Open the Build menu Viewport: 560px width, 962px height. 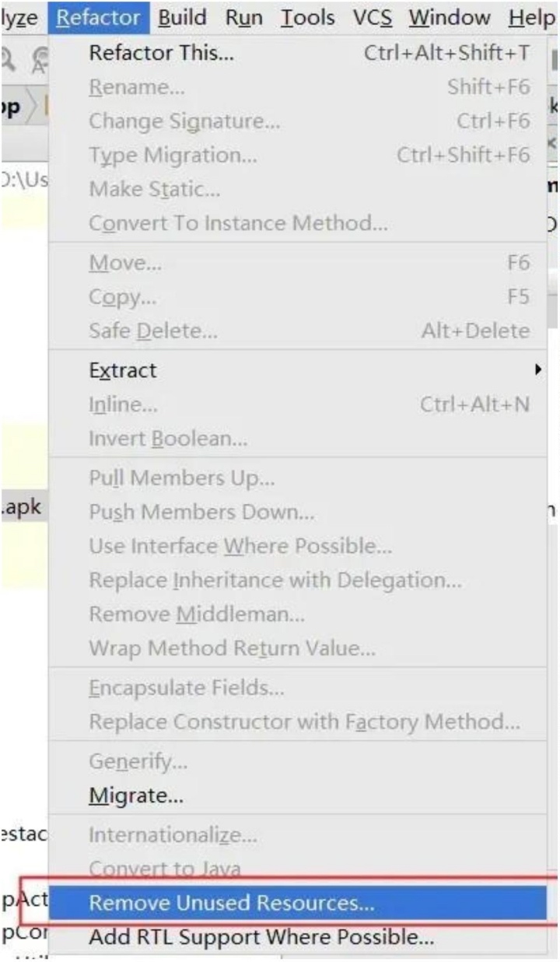click(x=183, y=17)
